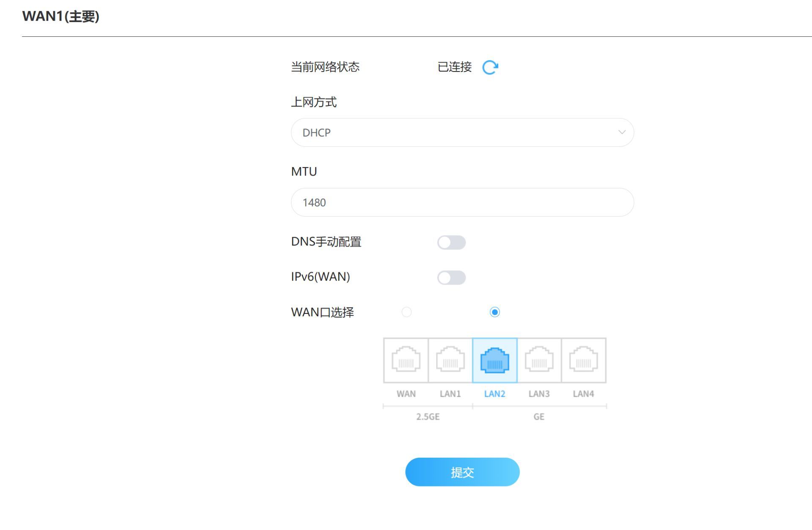812x530 pixels.
Task: Focus the MTU field showing 1480
Action: [x=462, y=202]
